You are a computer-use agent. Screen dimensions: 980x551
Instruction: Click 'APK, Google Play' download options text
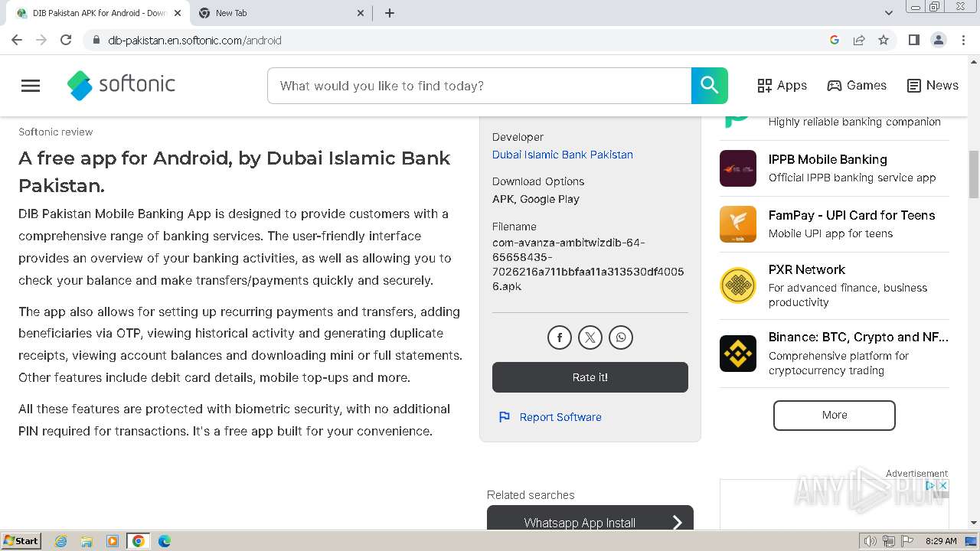(x=536, y=199)
